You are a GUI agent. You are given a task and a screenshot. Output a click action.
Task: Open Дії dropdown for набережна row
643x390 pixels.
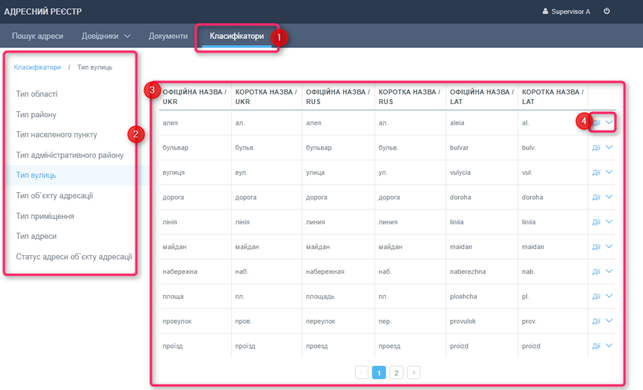click(x=602, y=271)
